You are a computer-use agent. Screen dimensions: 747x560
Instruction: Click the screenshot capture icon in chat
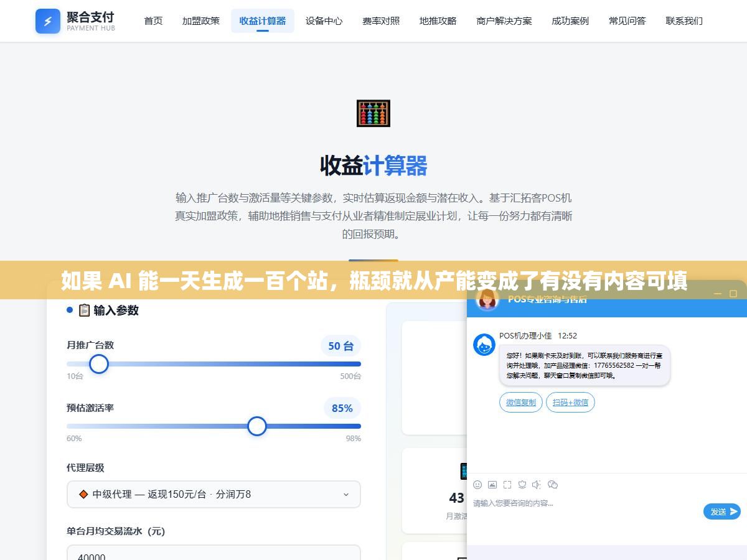tap(507, 485)
